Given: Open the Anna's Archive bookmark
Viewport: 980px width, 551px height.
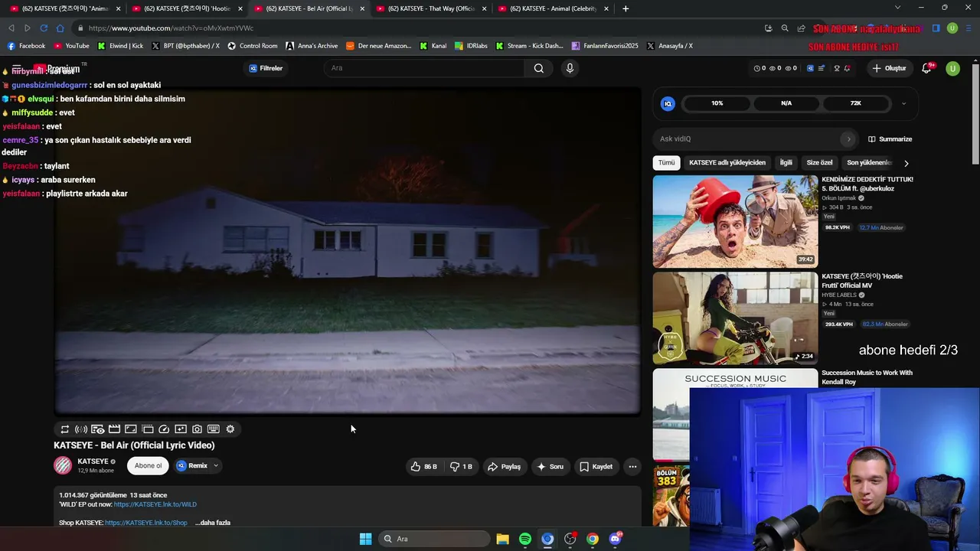Looking at the screenshot, I should tap(312, 46).
